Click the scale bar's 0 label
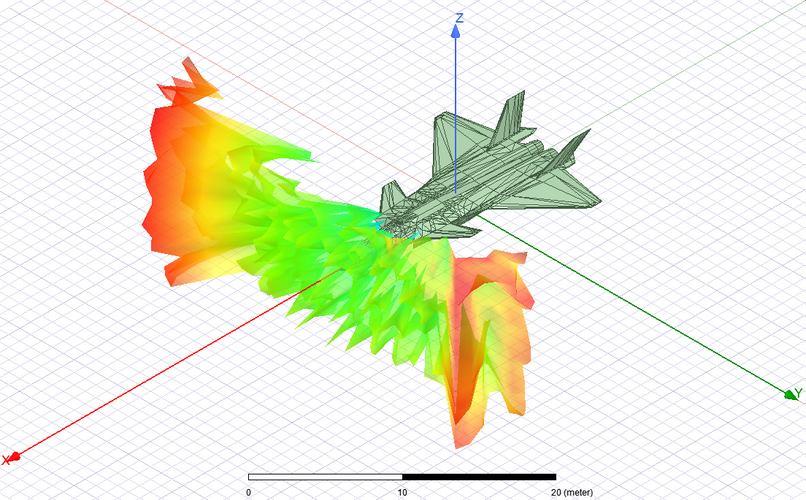806x500 pixels. point(249,492)
